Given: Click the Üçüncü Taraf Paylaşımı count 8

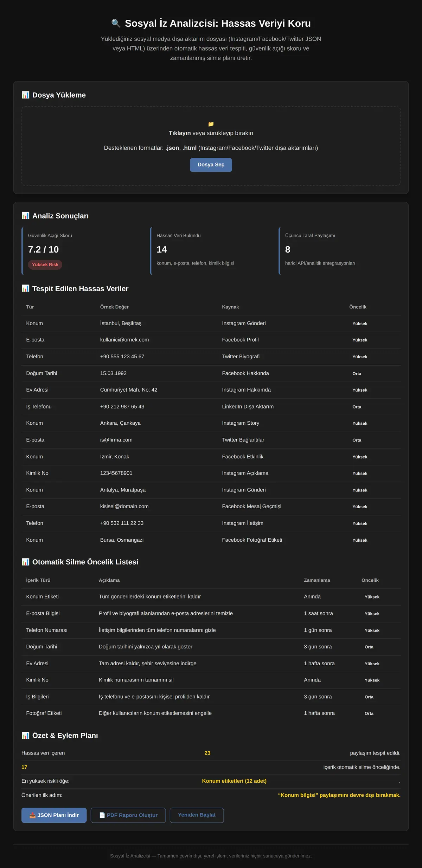Looking at the screenshot, I should click(288, 249).
